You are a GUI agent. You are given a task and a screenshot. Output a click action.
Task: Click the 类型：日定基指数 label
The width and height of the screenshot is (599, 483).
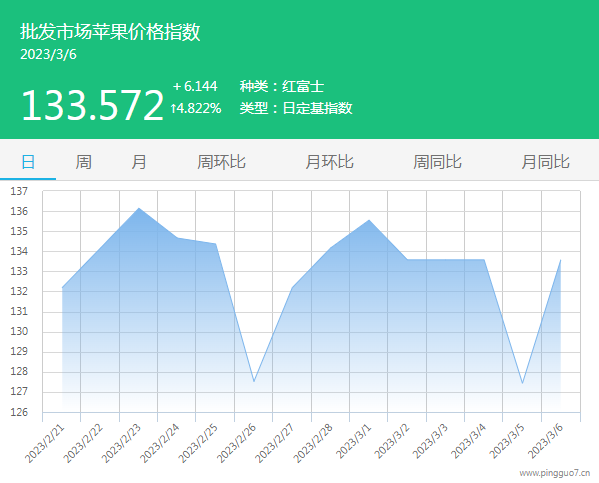296,109
